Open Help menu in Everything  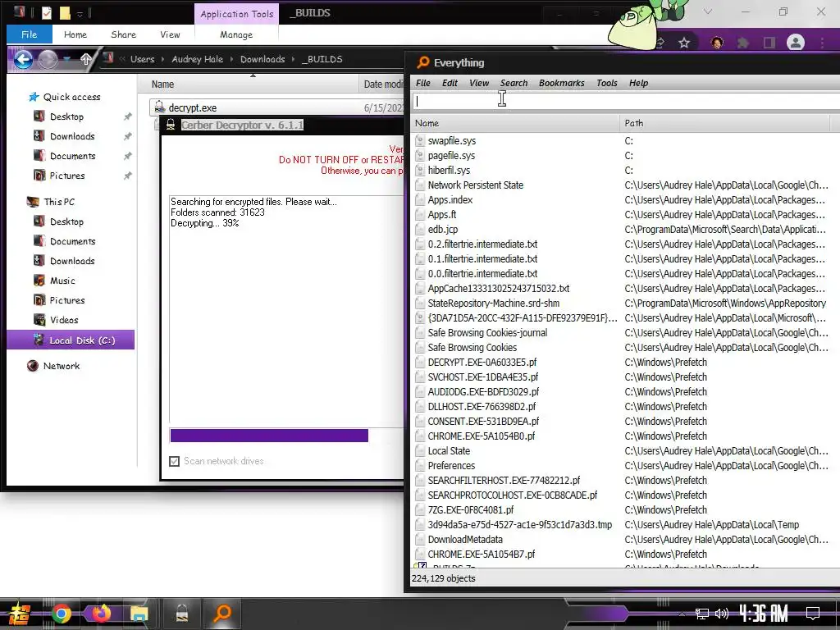pyautogui.click(x=638, y=83)
